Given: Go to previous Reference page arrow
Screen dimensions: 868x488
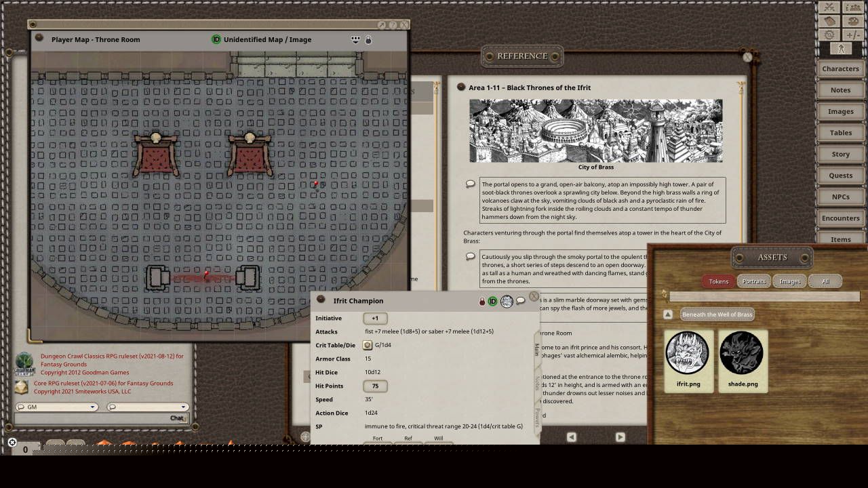Looking at the screenshot, I should pyautogui.click(x=572, y=437).
